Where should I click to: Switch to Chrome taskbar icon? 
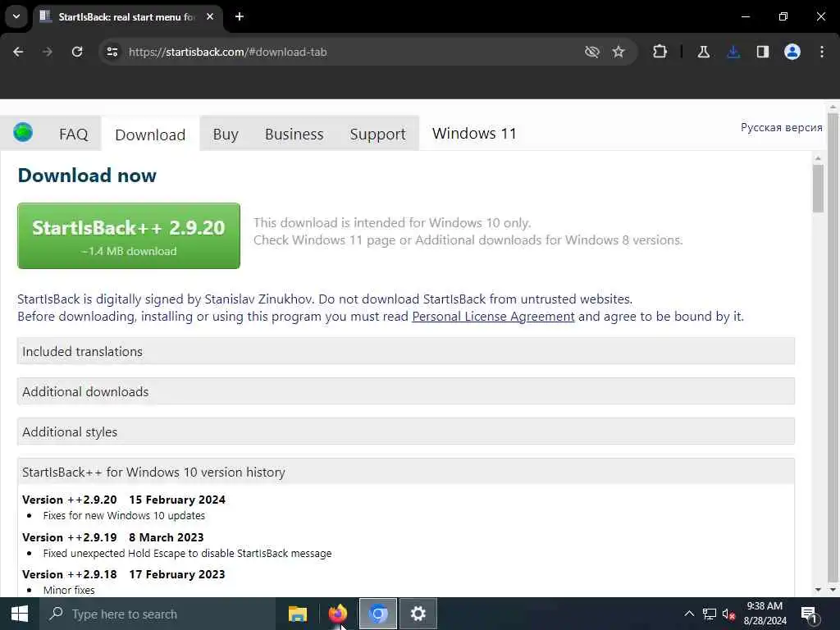(378, 614)
